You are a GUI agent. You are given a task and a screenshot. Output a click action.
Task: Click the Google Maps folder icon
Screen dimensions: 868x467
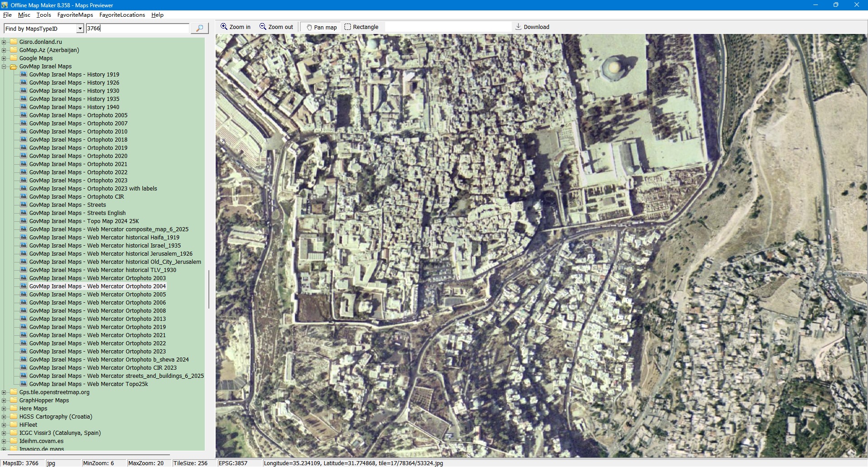pyautogui.click(x=14, y=58)
